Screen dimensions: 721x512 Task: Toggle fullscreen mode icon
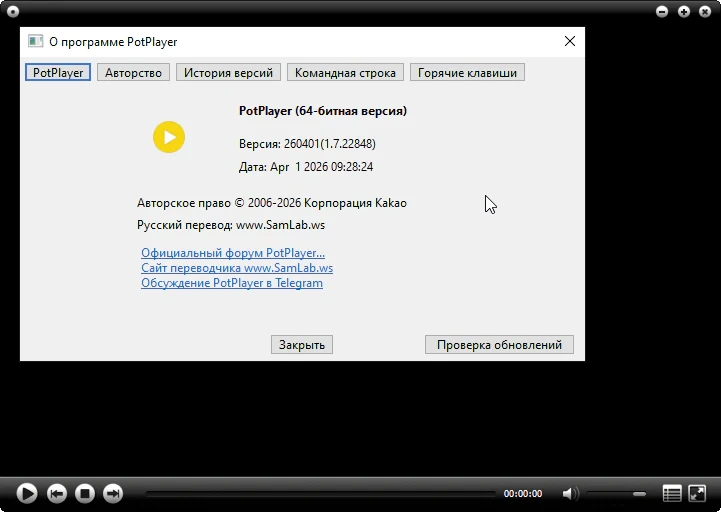click(x=698, y=494)
